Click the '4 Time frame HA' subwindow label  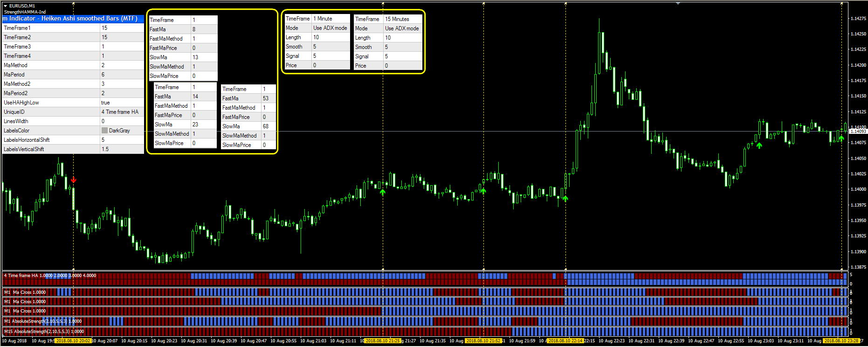point(21,276)
